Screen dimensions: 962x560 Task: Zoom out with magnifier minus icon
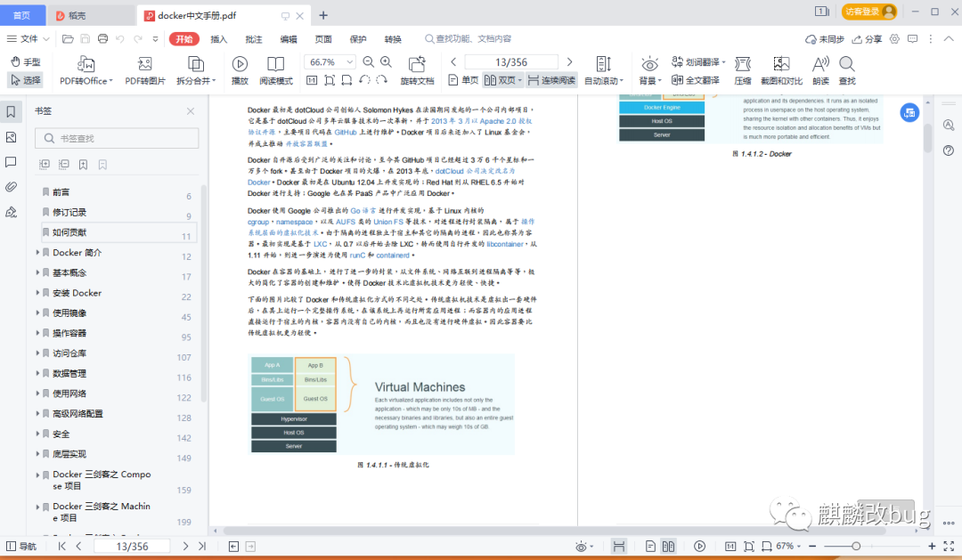point(368,62)
